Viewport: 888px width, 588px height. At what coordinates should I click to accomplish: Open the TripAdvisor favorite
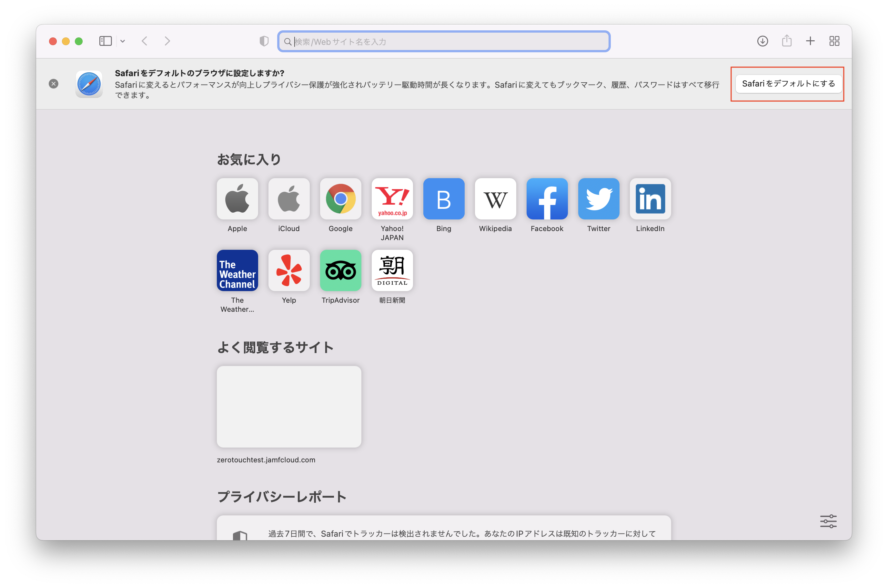pos(341,270)
